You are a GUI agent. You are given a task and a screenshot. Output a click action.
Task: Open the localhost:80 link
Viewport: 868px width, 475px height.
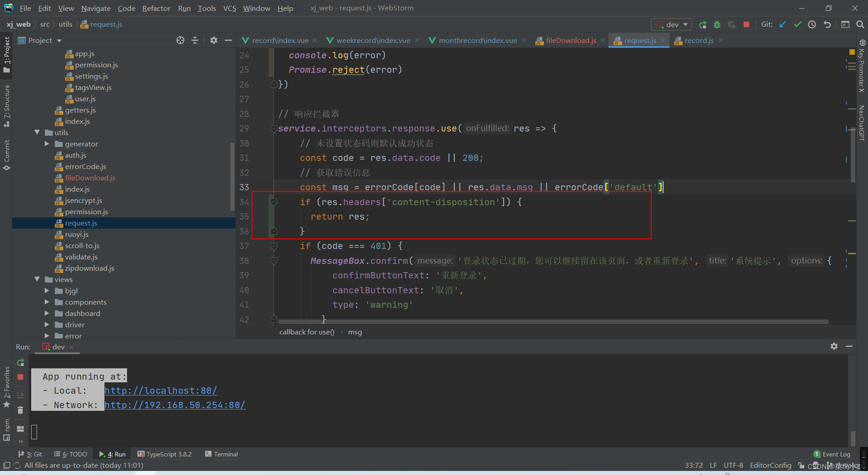tap(160, 390)
